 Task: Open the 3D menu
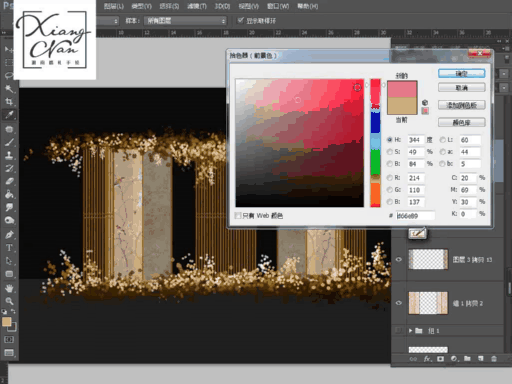click(x=222, y=6)
